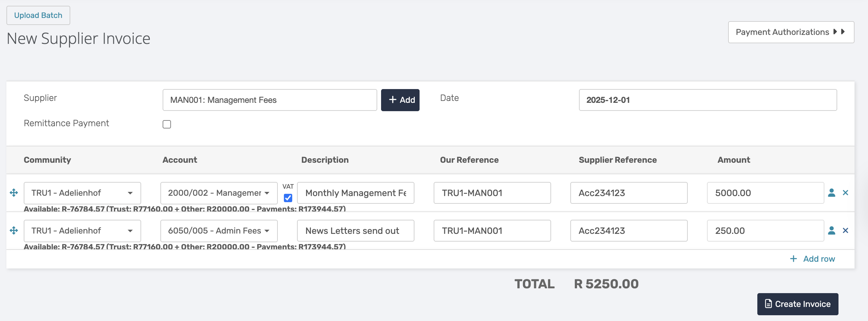
Task: Click the Date field showing 2025-12-01
Action: (708, 100)
